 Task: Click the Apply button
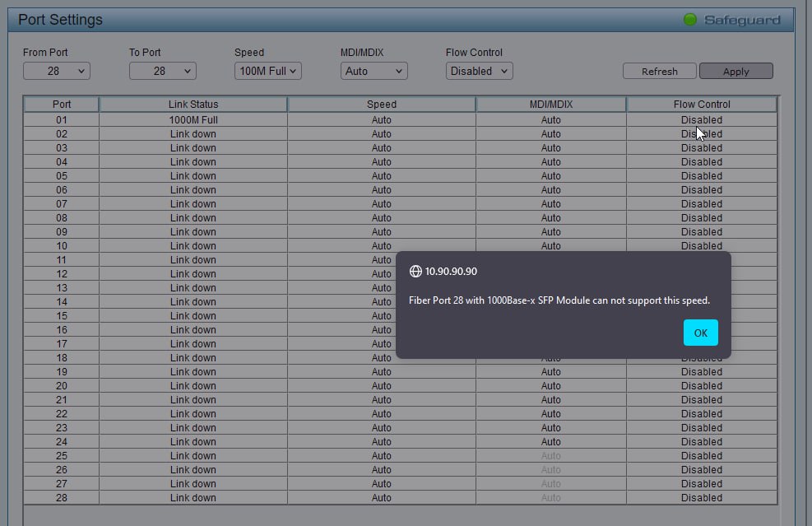tap(735, 71)
